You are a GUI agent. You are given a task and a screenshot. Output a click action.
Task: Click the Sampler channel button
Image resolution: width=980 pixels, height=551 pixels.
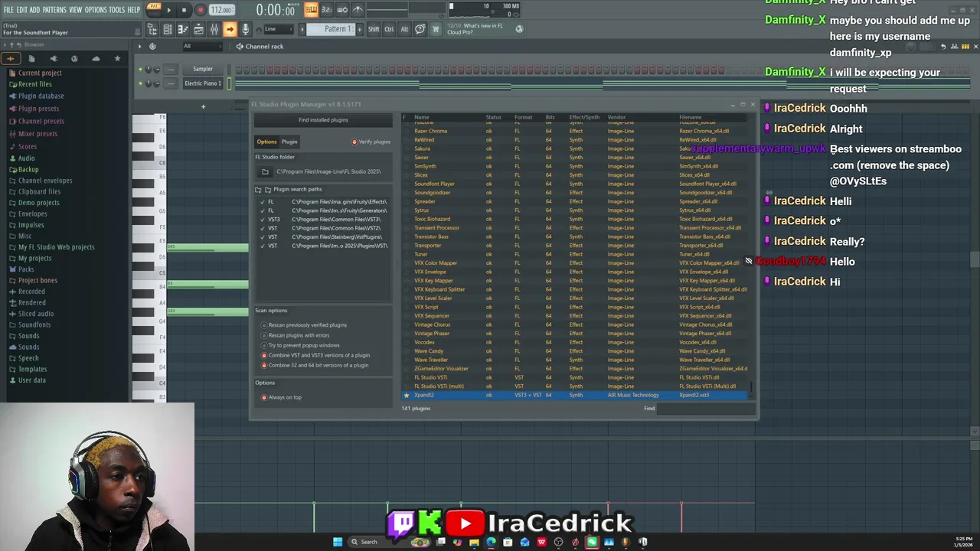202,69
